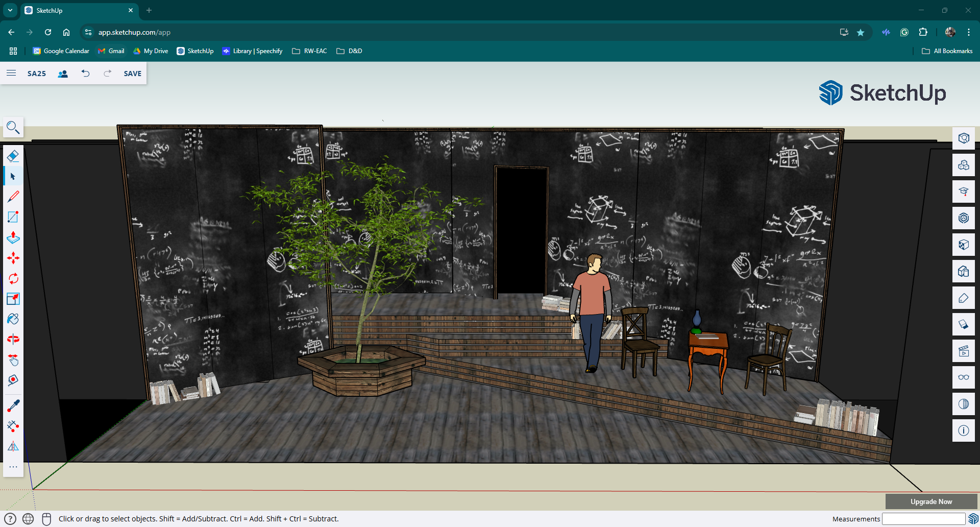This screenshot has height=527, width=980.
Task: Click the SAVE button
Action: coord(133,74)
